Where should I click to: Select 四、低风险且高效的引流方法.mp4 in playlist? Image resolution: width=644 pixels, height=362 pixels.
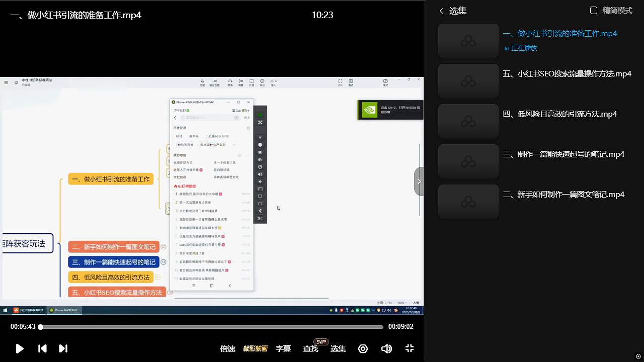[x=559, y=114]
